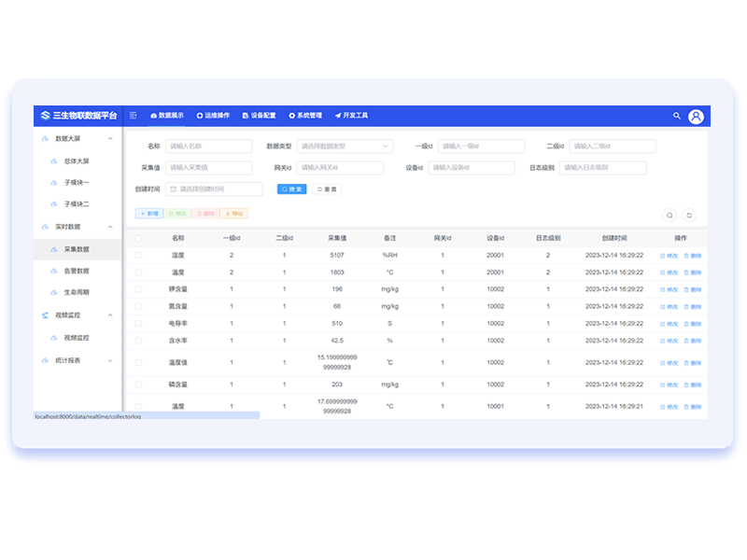Image resolution: width=747 pixels, height=560 pixels.
Task: Click the circular refresh table icon
Action: point(689,215)
